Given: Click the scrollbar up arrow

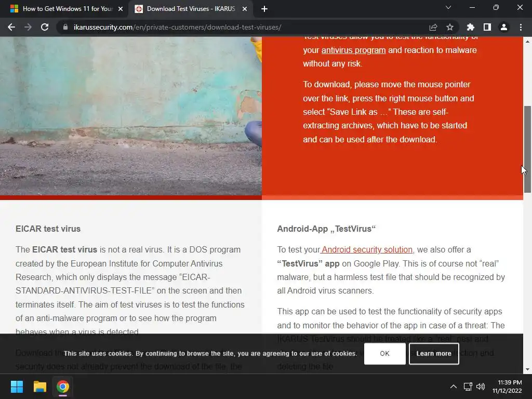Looking at the screenshot, I should (x=527, y=42).
